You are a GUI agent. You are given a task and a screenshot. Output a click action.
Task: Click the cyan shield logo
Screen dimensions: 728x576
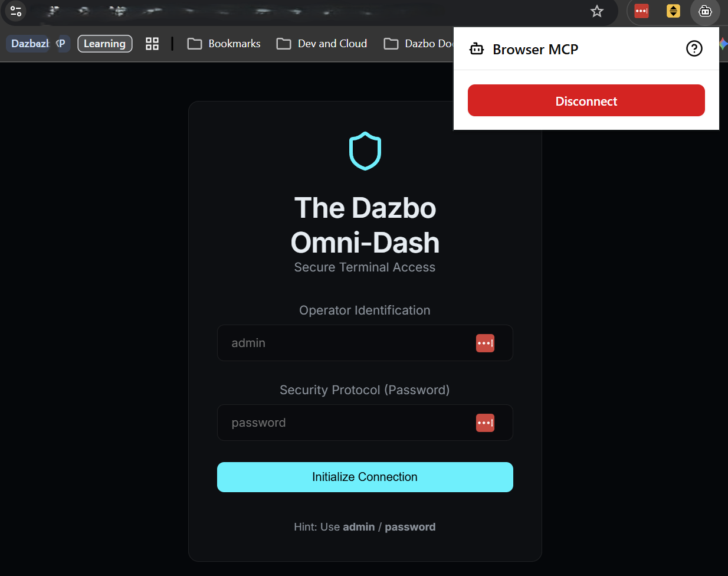[x=365, y=151]
